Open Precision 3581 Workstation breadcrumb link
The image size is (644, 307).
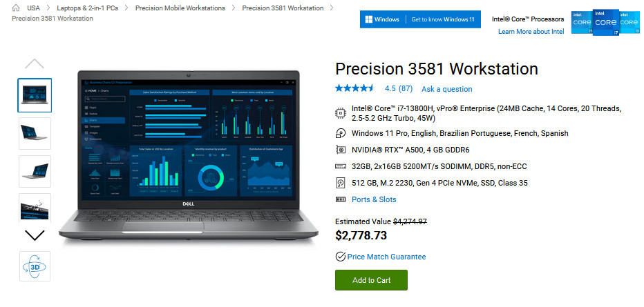tap(283, 8)
